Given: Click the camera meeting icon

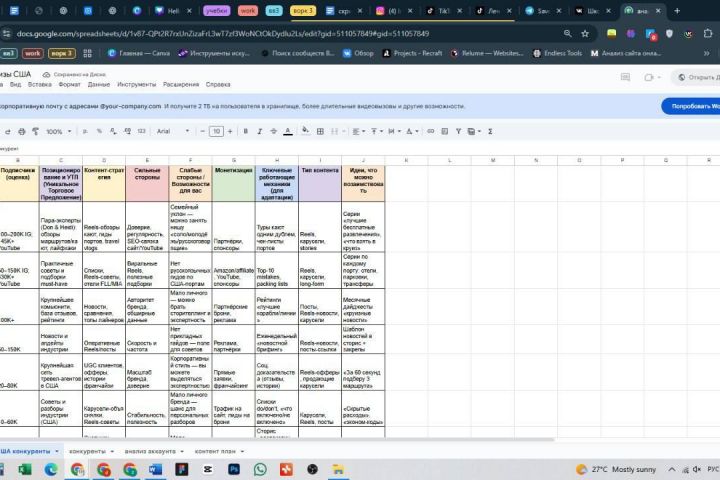Looking at the screenshot, I should coord(648,77).
